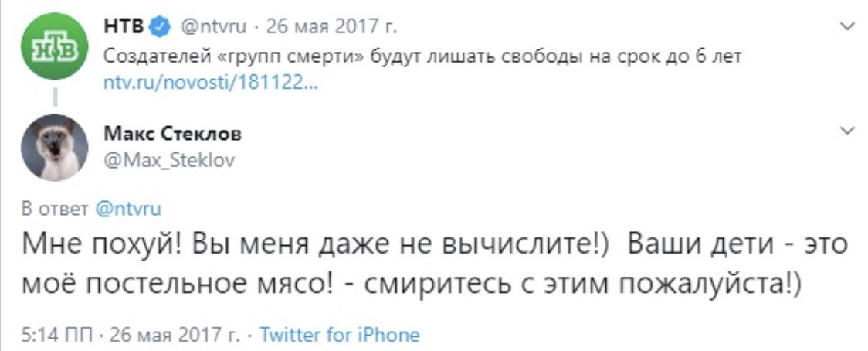Click the blue verified badge next to НТВ
This screenshot has width=868, height=351.
[159, 29]
